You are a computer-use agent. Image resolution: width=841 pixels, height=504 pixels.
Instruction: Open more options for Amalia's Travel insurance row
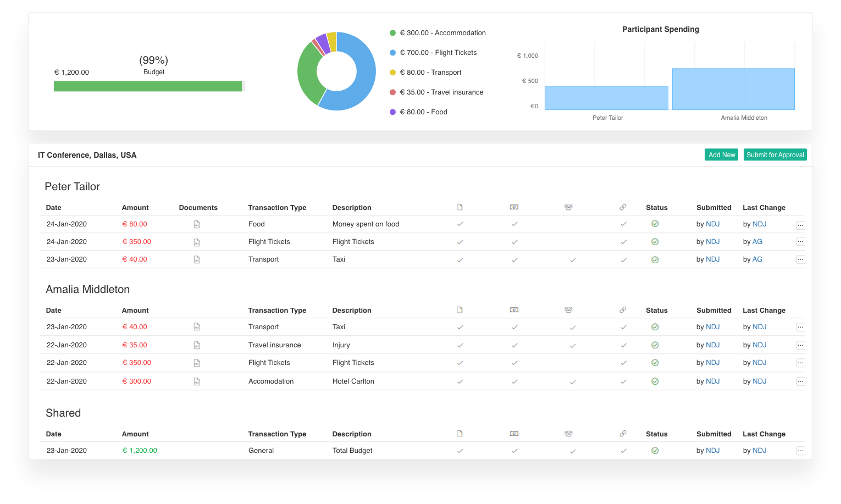[x=800, y=345]
